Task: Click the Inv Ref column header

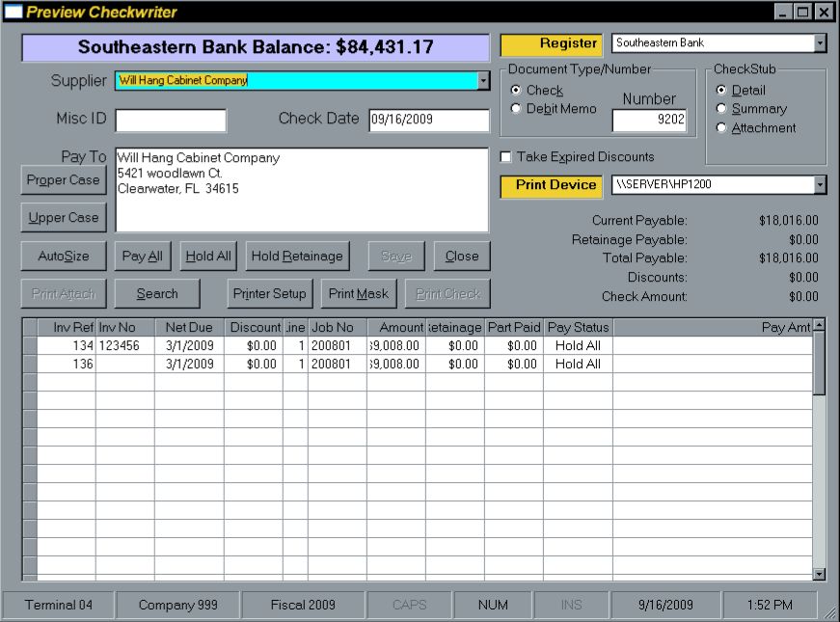Action: pos(67,327)
